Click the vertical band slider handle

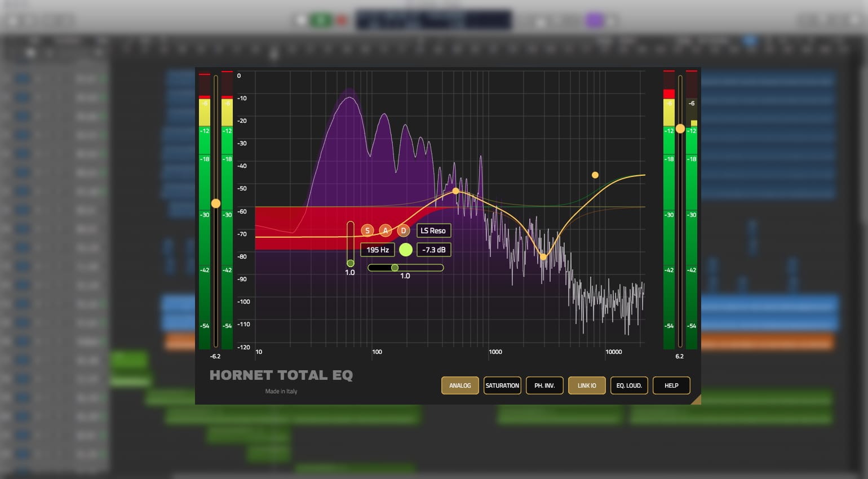[351, 263]
